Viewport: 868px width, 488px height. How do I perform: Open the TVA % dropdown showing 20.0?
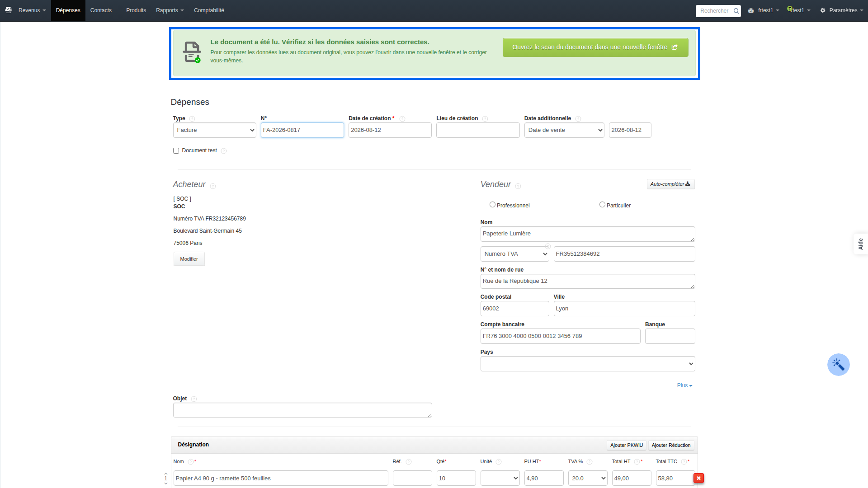pyautogui.click(x=587, y=478)
